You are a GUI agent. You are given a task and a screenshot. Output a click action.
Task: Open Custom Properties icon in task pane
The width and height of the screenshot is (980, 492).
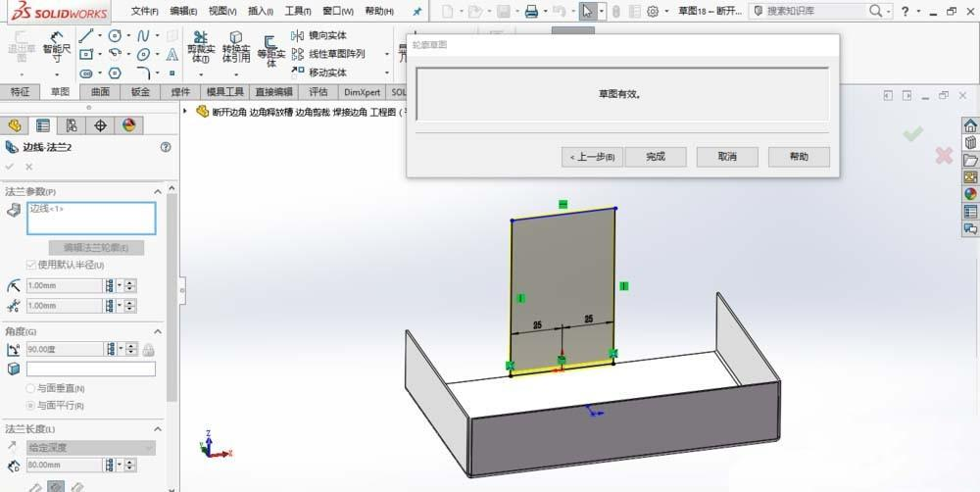coord(970,212)
